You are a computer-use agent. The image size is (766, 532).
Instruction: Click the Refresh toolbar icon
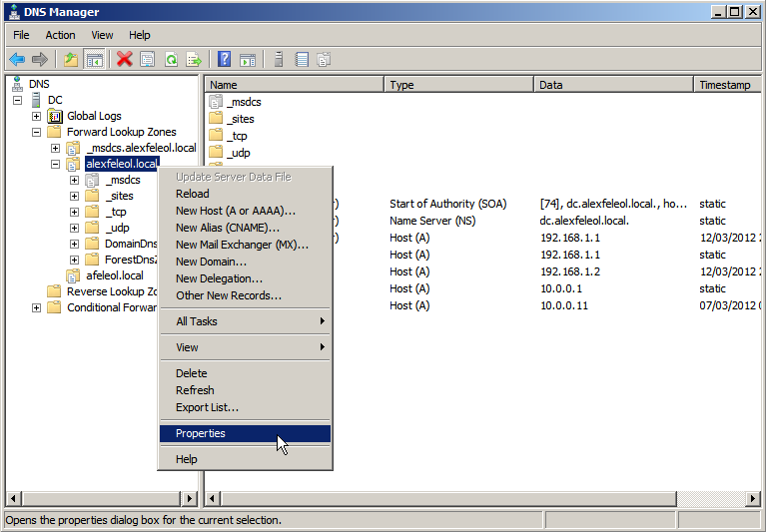tap(171, 60)
